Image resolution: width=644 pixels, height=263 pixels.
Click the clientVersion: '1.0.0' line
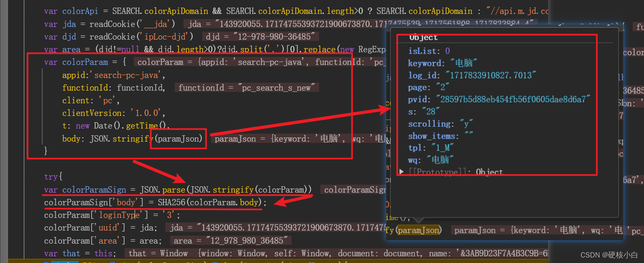pos(114,113)
